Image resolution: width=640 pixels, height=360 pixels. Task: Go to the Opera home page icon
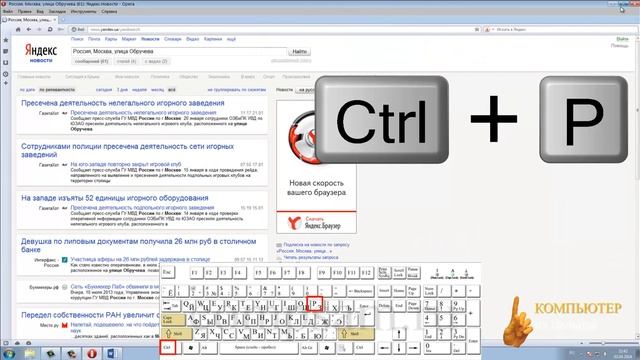[18, 29]
